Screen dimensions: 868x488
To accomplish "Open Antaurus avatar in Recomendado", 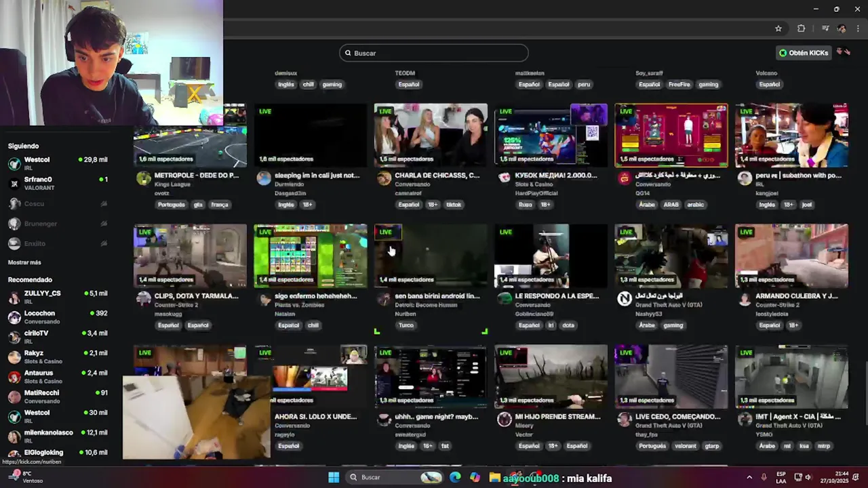I will coord(14,376).
